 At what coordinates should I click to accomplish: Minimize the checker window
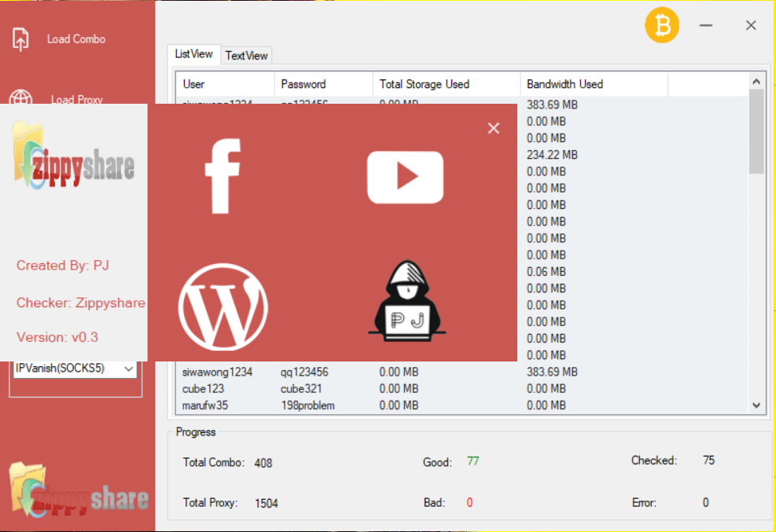(706, 25)
